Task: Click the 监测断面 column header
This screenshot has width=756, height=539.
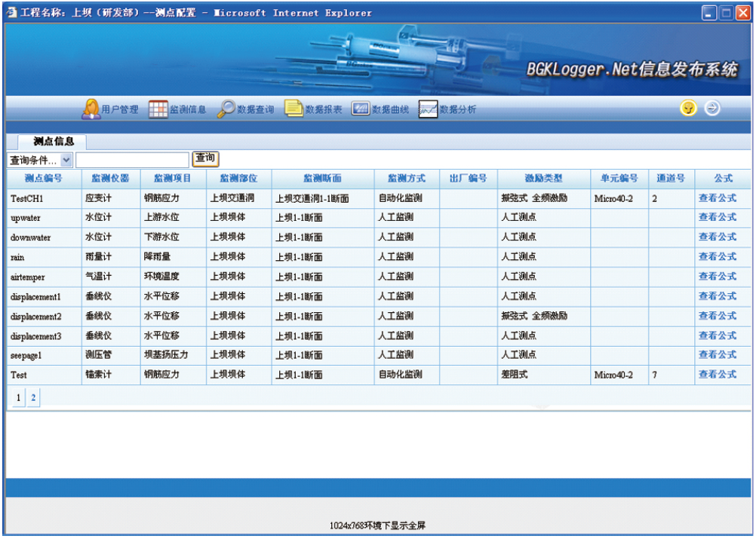Action: 323,178
